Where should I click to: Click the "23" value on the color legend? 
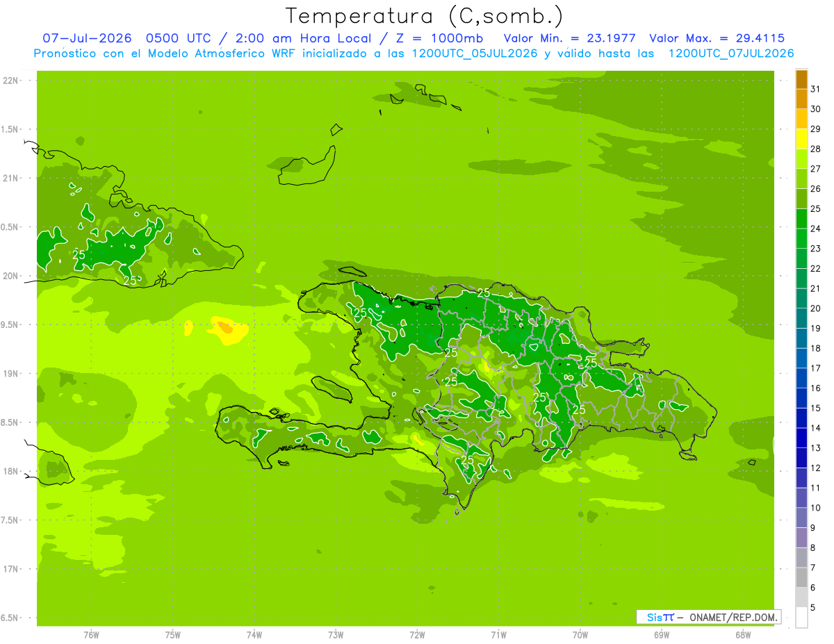[x=815, y=248]
